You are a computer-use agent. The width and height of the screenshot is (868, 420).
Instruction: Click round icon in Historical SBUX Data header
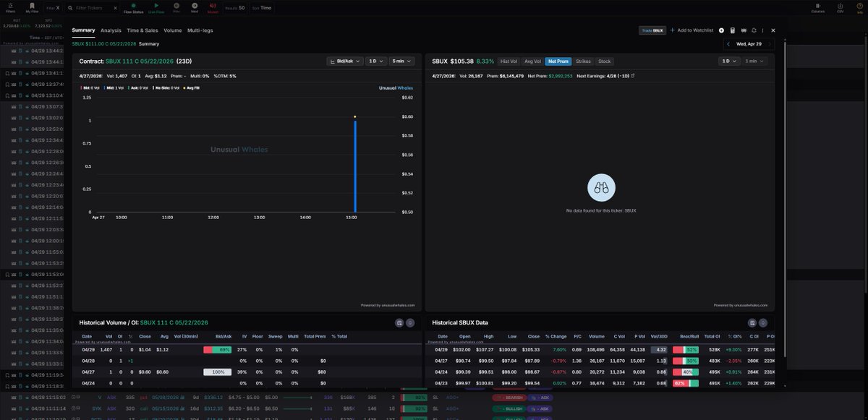(x=763, y=322)
